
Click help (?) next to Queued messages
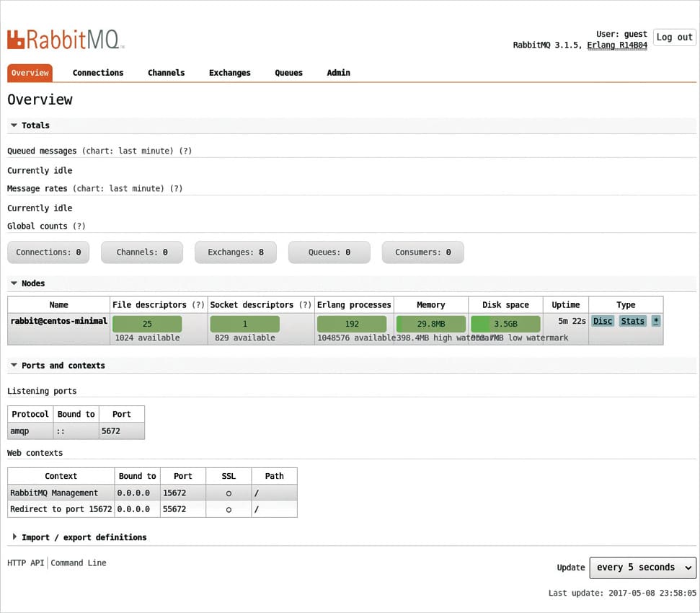coord(186,151)
